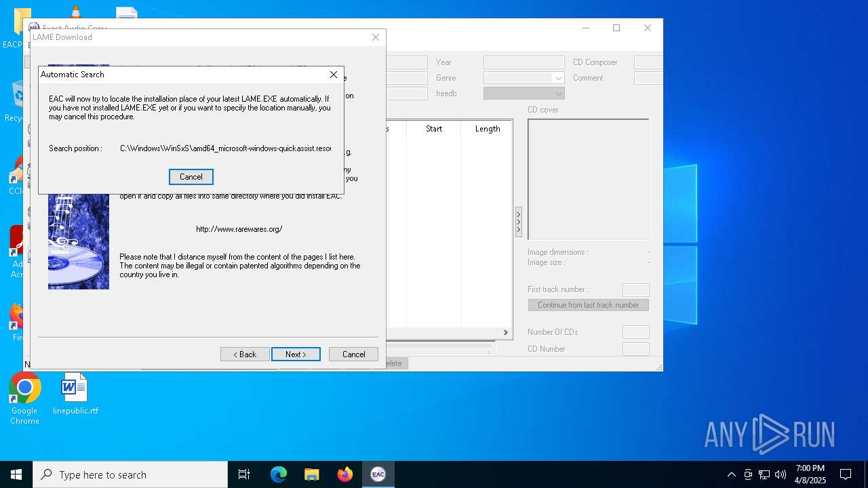
Task: Open the volume control in tray
Action: [781, 474]
